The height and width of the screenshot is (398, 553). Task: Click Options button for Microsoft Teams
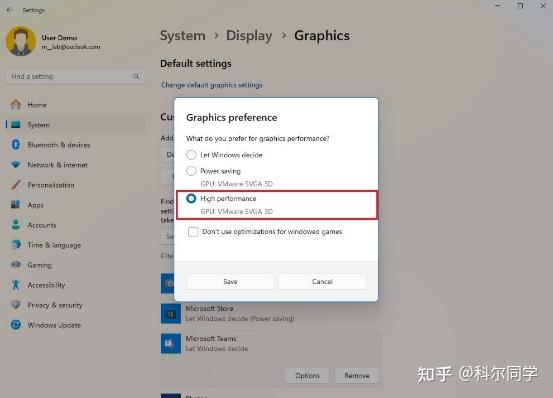pos(307,375)
